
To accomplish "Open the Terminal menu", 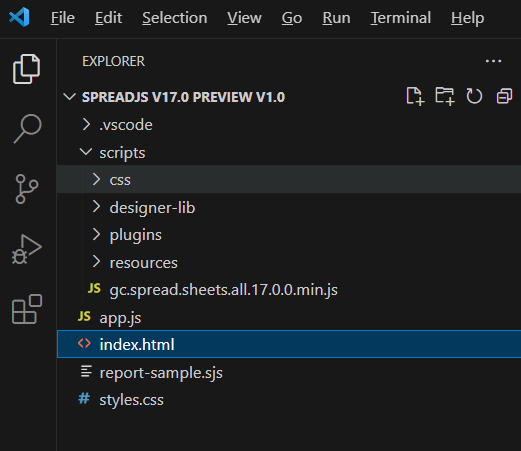I will pyautogui.click(x=400, y=18).
